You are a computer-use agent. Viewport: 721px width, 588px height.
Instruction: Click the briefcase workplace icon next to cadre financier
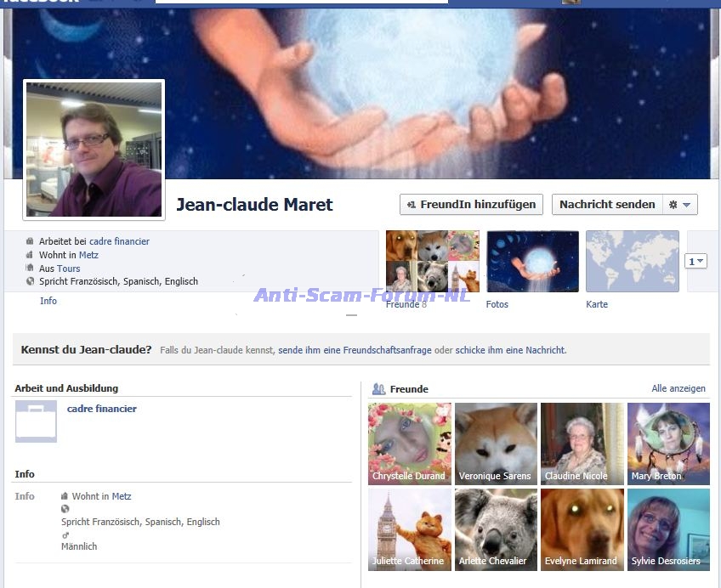(x=31, y=241)
